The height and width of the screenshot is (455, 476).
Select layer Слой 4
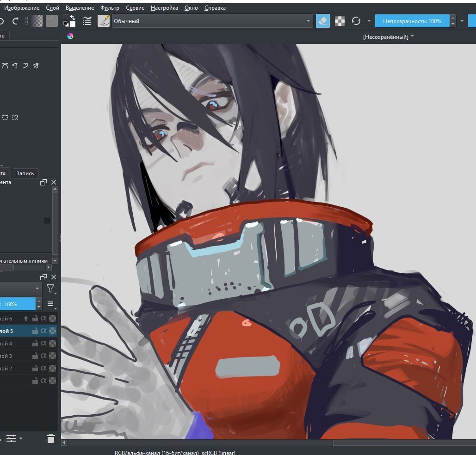pyautogui.click(x=28, y=343)
